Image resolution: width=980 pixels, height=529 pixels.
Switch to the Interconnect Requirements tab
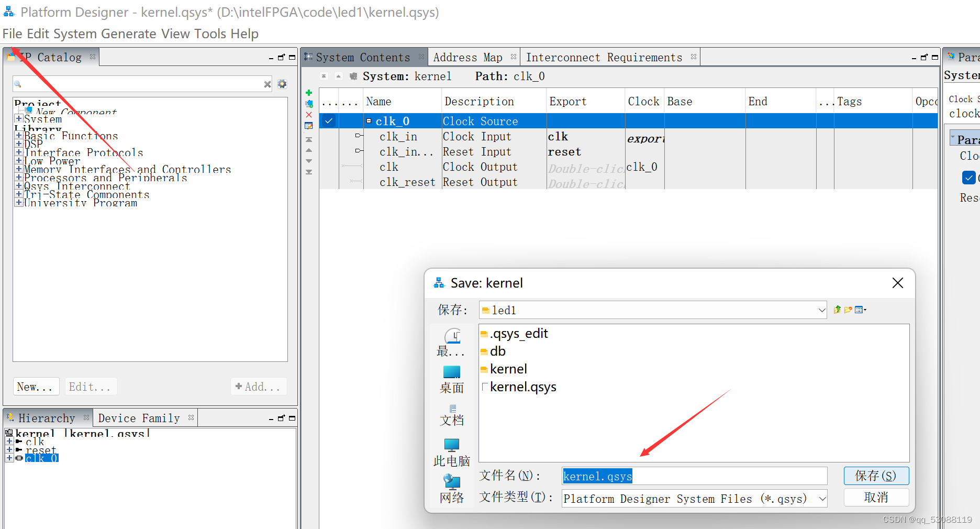(x=604, y=57)
